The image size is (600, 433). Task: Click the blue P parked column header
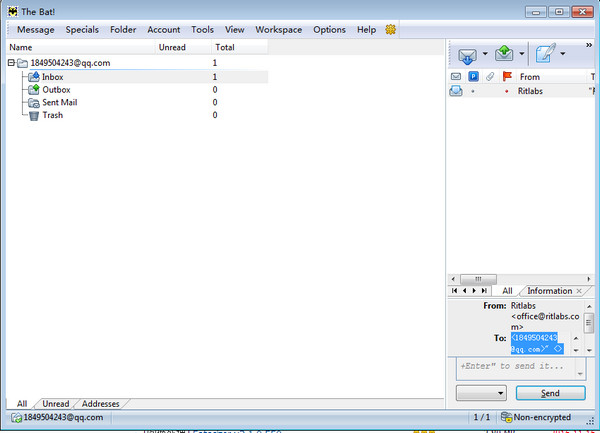tap(473, 77)
